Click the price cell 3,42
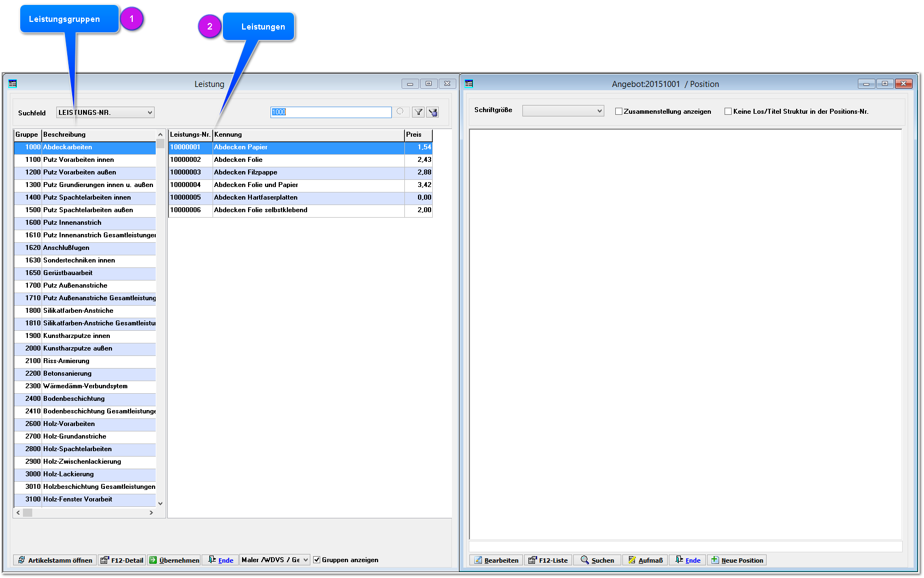Screen dimensions: 924x578 tap(419, 185)
